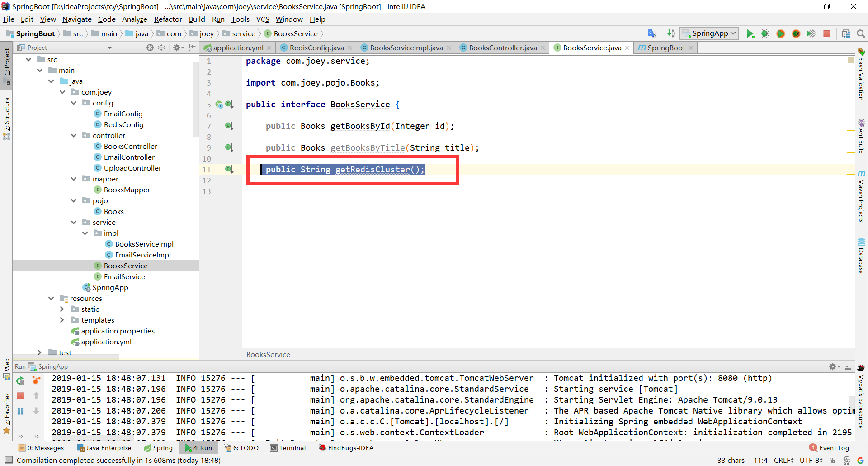Image resolution: width=868 pixels, height=466 pixels.
Task: Open the Refactor menu
Action: [168, 19]
